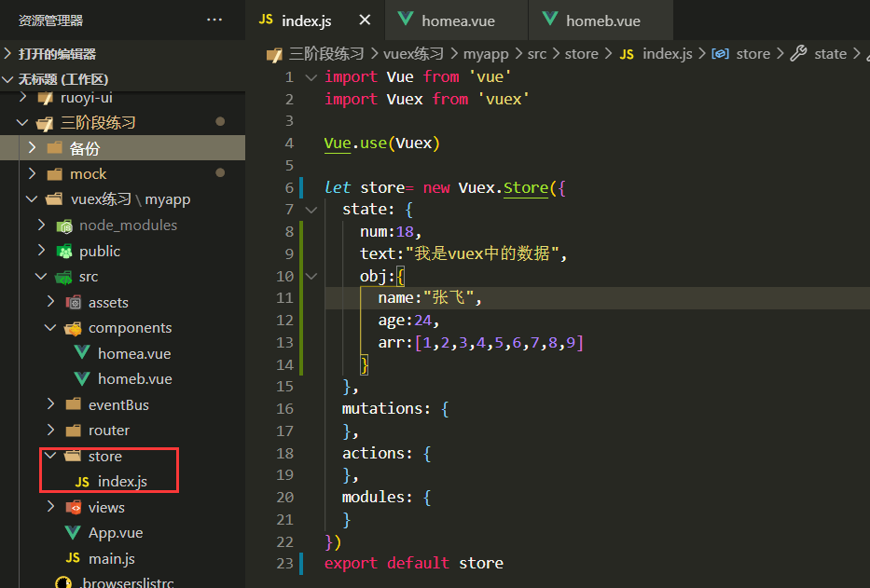Collapse the store folder chevron
Screen dimensions: 870x588
(51, 456)
